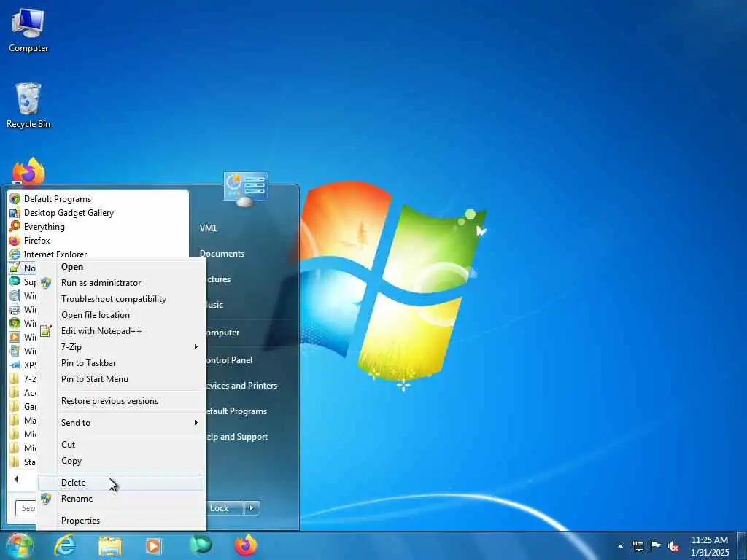Launch Firefox from the program list
The width and height of the screenshot is (747, 560).
tap(98, 240)
